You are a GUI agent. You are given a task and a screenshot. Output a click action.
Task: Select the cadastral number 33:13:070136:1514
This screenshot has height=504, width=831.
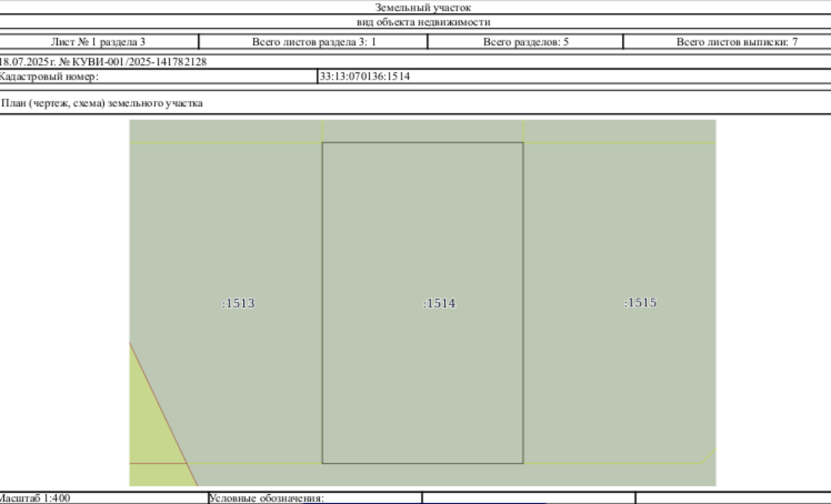pos(365,77)
